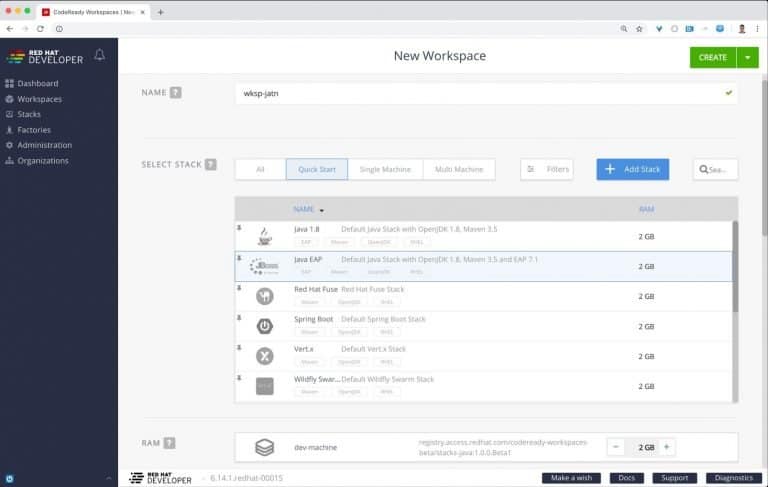Switch to Single Machine tab

tap(385, 169)
